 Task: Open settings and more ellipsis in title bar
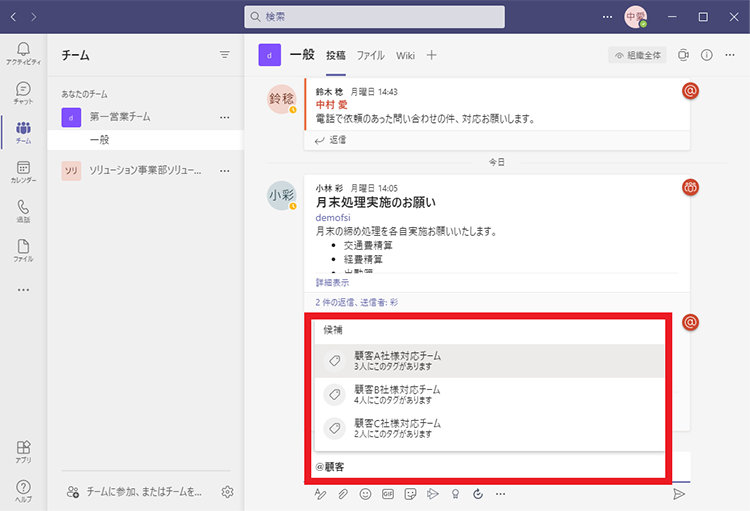tap(607, 17)
